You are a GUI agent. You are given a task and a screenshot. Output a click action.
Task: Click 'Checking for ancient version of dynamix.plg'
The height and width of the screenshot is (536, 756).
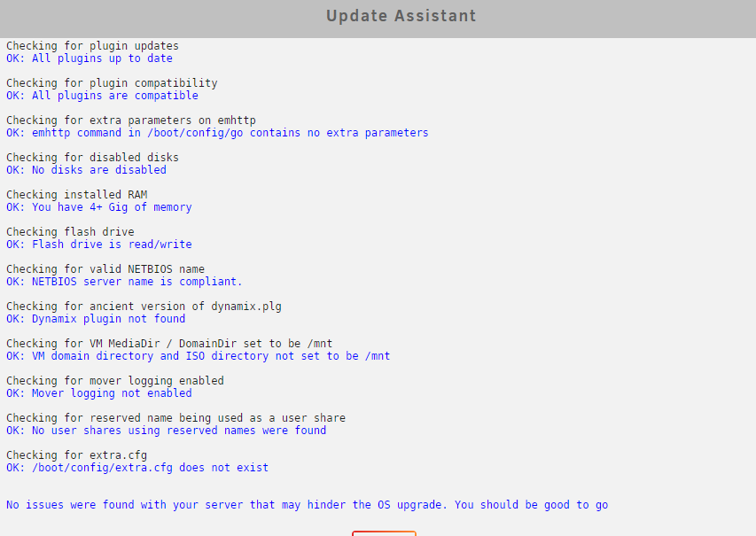pyautogui.click(x=144, y=306)
